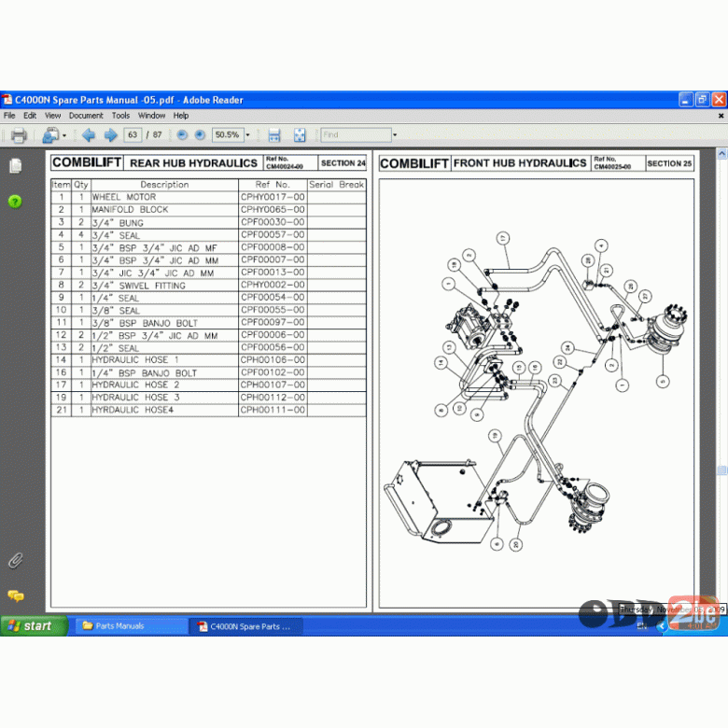Viewport: 728px width, 728px height.
Task: Click the Windows Start button
Action: pyautogui.click(x=34, y=626)
